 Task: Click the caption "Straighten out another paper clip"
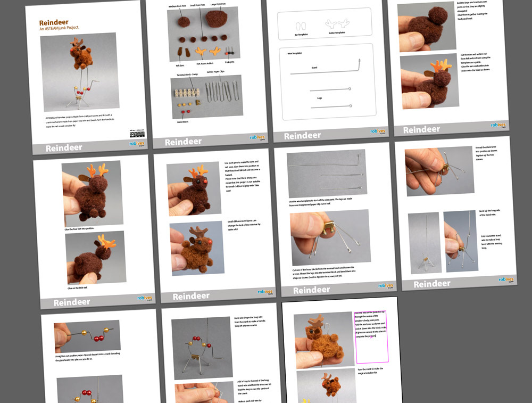point(88,357)
